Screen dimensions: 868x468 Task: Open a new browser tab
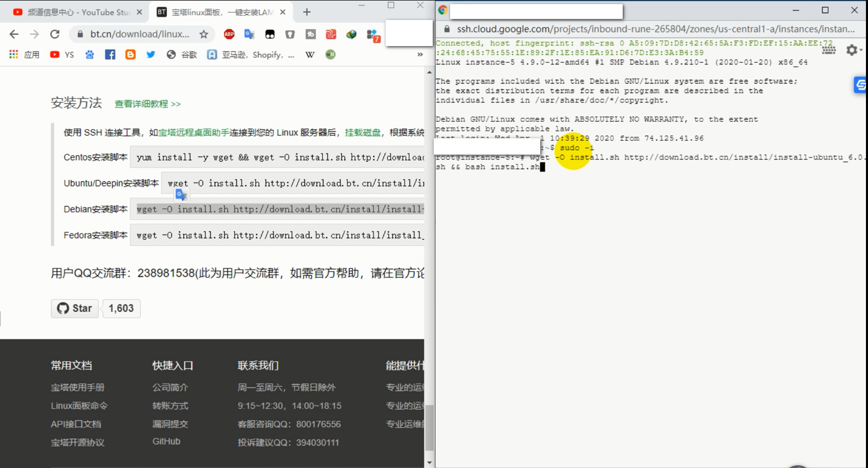[x=307, y=12]
